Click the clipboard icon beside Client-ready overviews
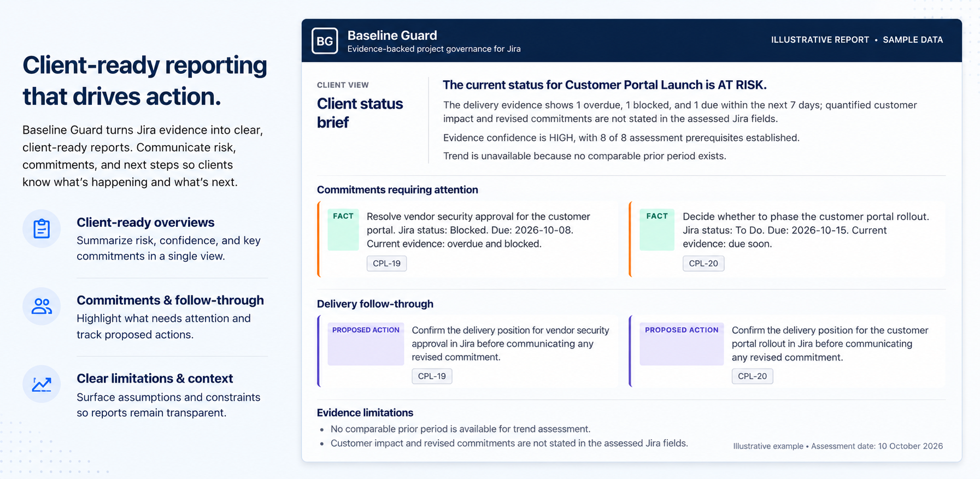Screen dimensions: 980x479 42,229
